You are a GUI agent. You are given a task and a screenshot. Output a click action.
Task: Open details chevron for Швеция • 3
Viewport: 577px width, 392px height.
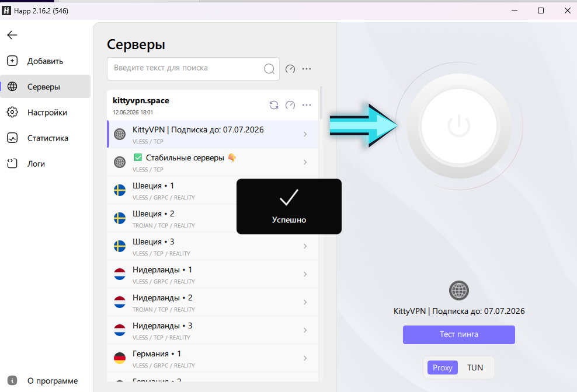(x=305, y=246)
